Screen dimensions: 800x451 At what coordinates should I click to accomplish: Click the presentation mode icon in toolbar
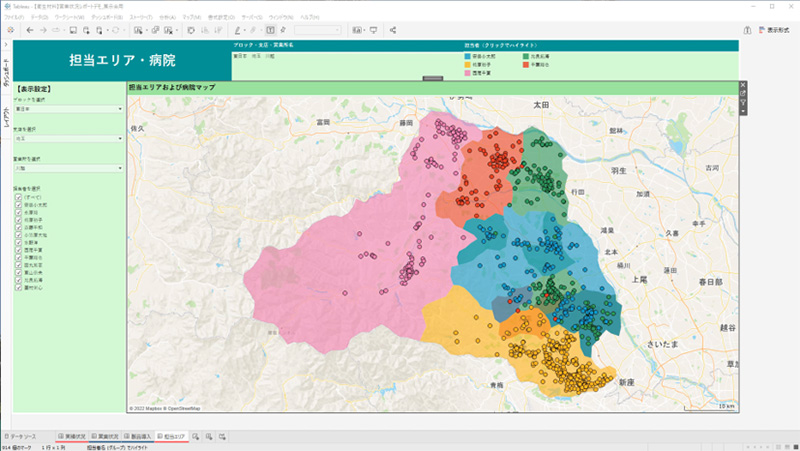click(373, 31)
